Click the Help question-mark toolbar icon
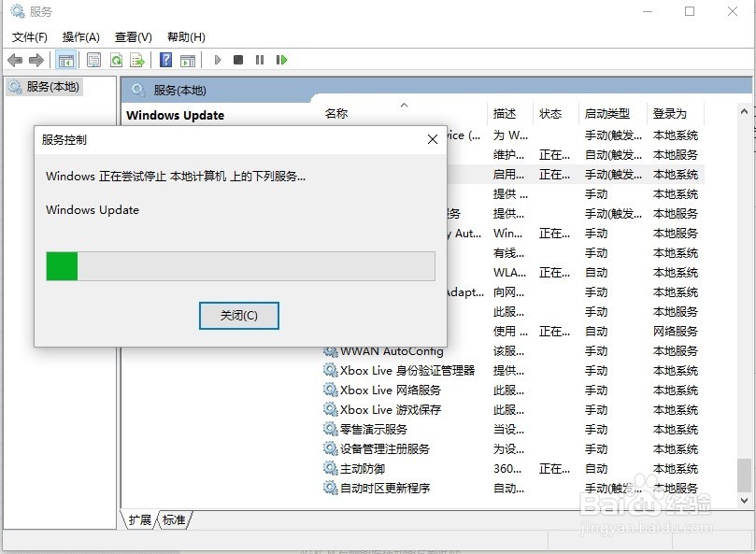This screenshot has width=756, height=554. pos(166,59)
